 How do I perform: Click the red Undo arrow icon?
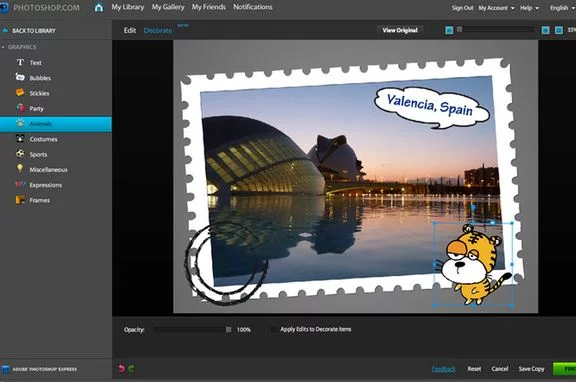(x=122, y=368)
